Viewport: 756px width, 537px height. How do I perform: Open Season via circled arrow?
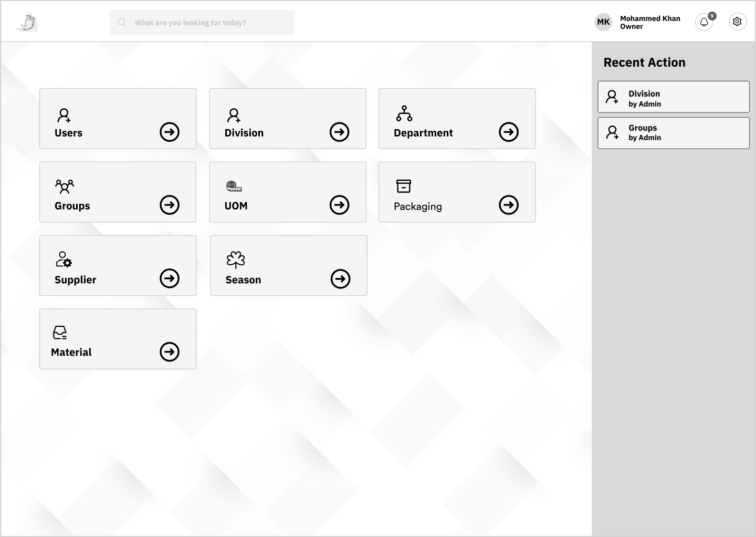[341, 279]
